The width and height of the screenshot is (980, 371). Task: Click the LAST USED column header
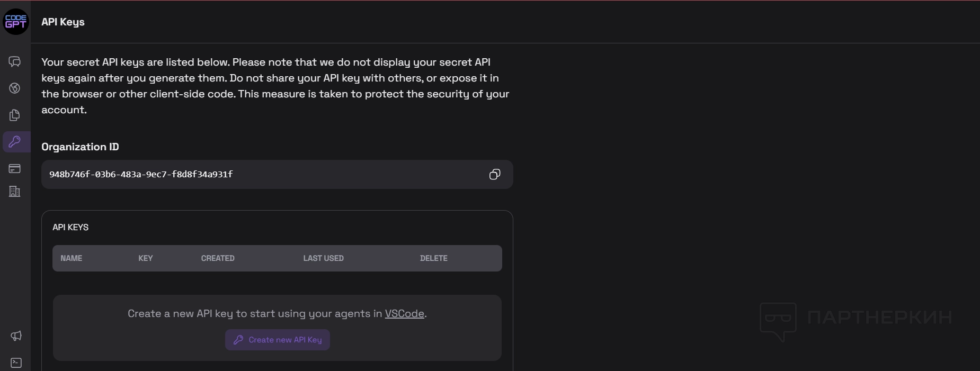click(x=323, y=258)
